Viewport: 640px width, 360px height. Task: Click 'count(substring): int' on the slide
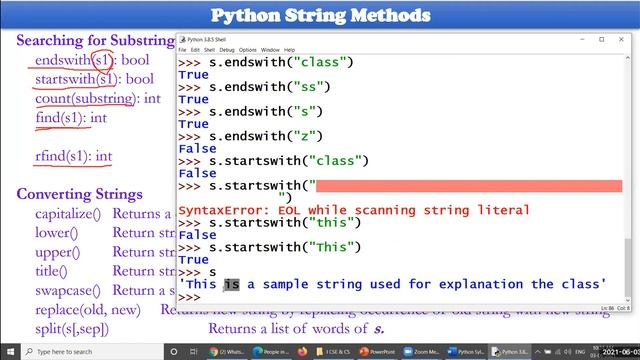tap(98, 99)
